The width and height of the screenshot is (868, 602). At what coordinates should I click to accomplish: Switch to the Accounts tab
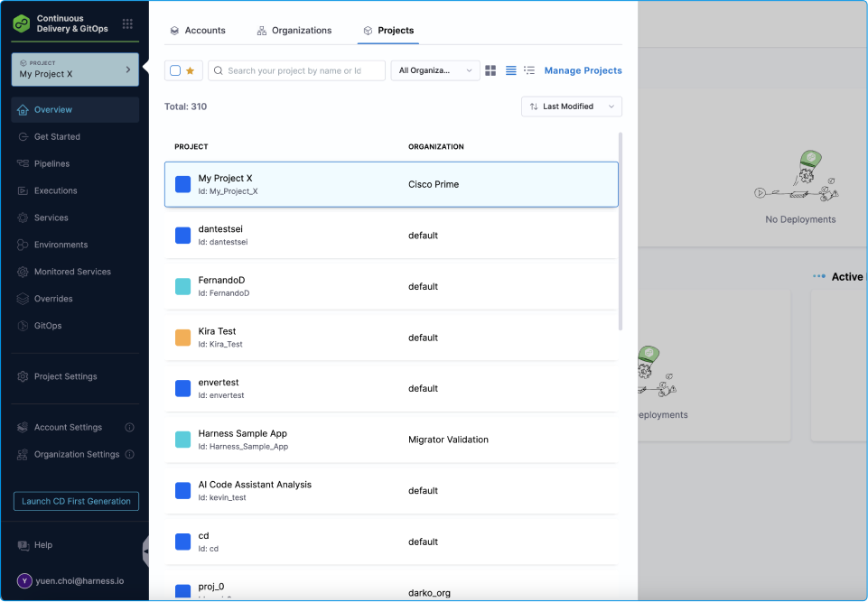[198, 31]
